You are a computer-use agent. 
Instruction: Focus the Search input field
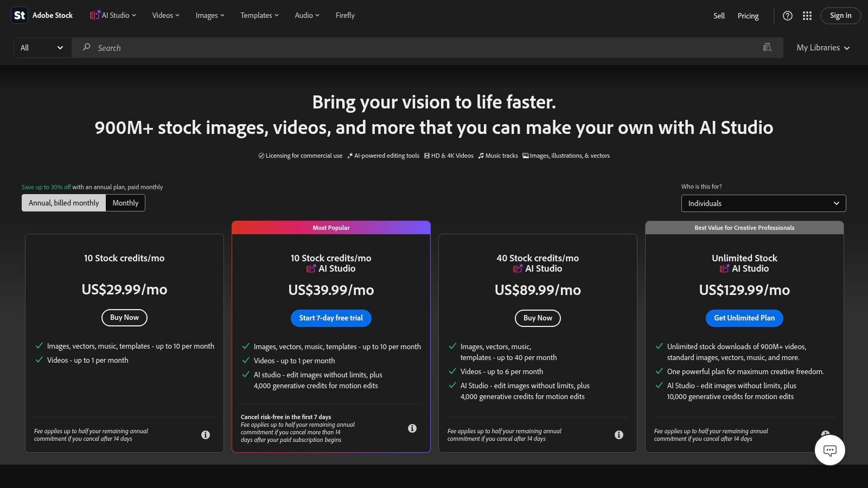[x=427, y=48]
